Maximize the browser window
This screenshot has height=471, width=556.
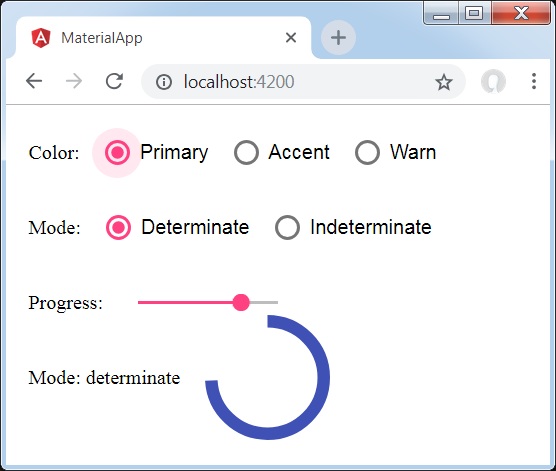click(474, 13)
